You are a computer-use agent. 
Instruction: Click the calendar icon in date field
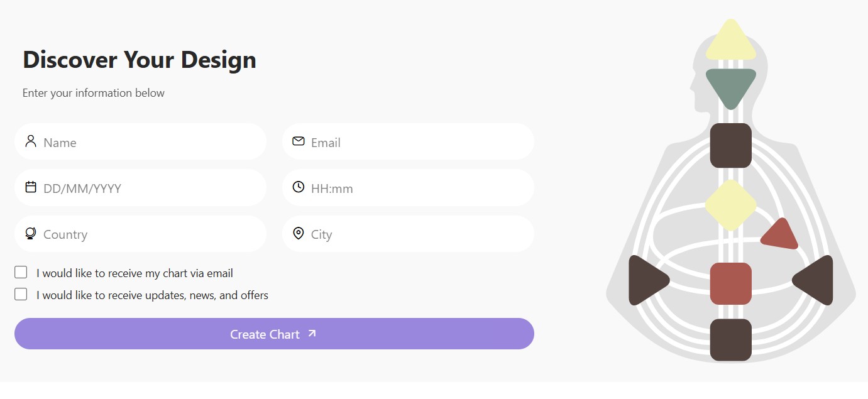coord(31,187)
